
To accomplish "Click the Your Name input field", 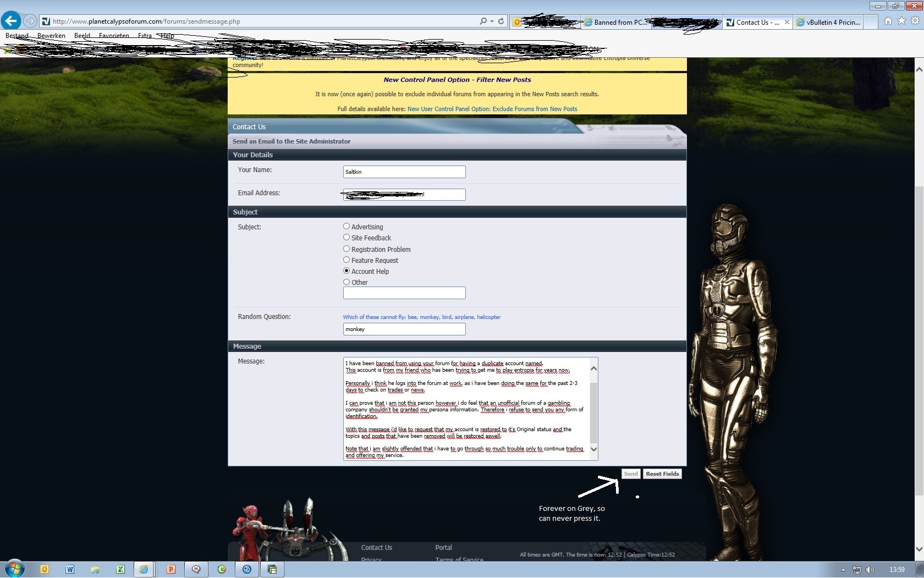I will click(x=404, y=172).
